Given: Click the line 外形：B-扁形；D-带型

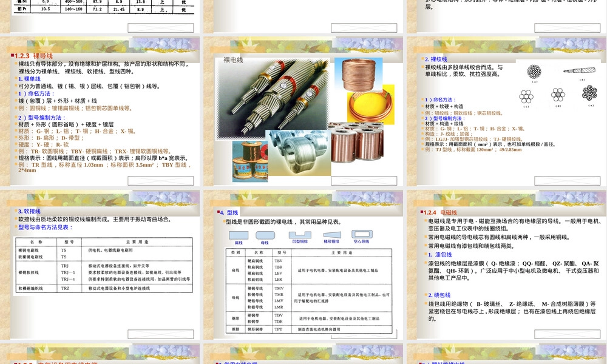Looking at the screenshot, I should click(x=51, y=138).
